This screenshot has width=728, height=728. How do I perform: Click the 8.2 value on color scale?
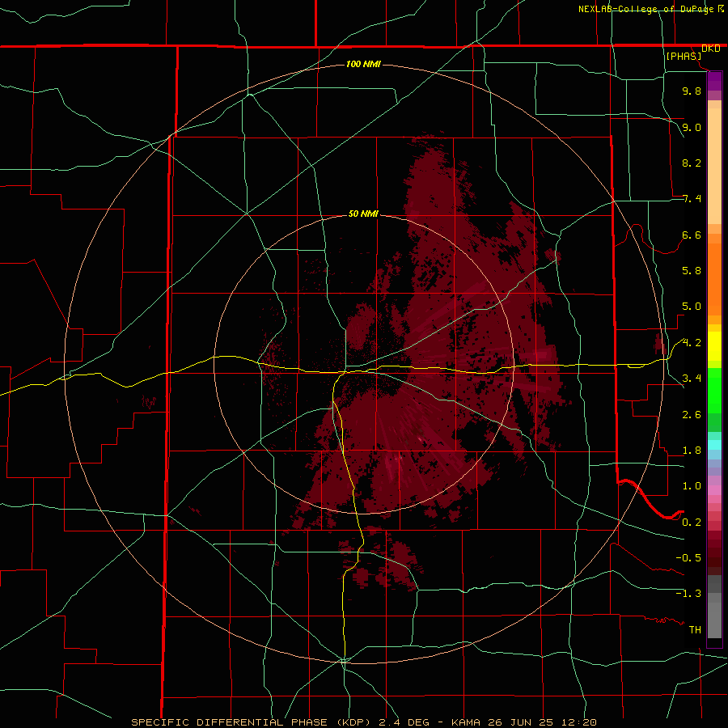692,163
